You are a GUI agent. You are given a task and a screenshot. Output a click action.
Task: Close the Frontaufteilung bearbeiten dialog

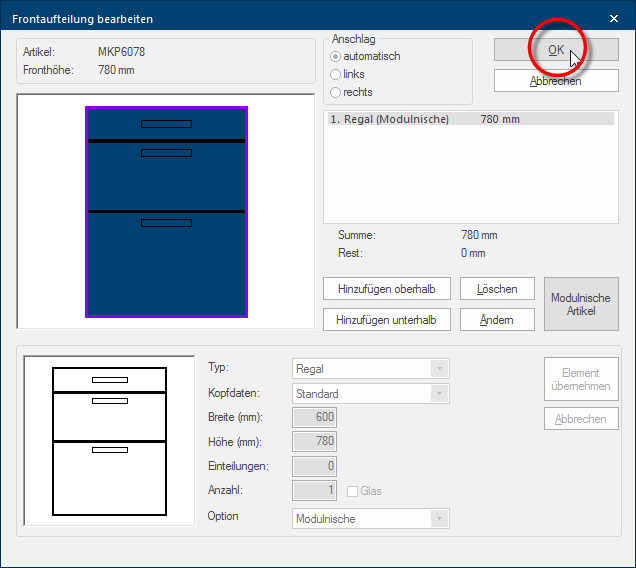pyautogui.click(x=614, y=18)
